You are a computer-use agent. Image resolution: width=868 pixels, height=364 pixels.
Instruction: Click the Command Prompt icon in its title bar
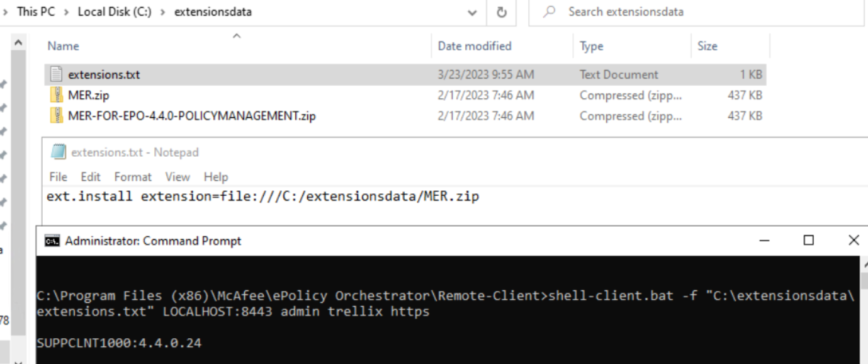click(x=52, y=241)
